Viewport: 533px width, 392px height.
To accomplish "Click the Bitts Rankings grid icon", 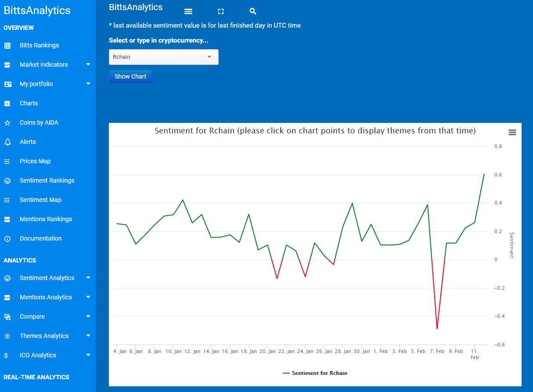I will click(x=7, y=45).
